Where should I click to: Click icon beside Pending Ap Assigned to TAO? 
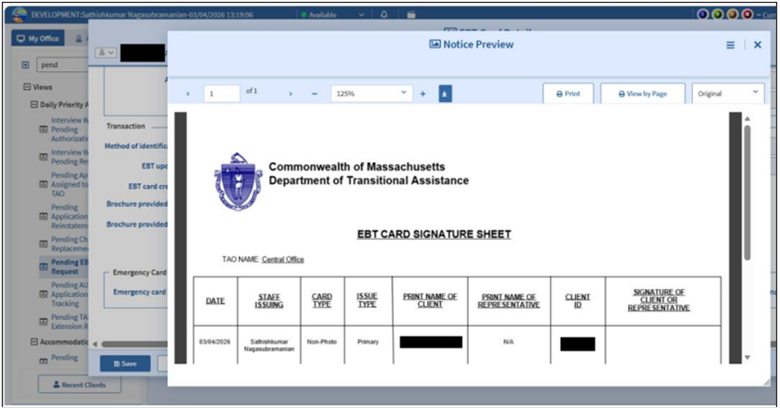coord(44,184)
